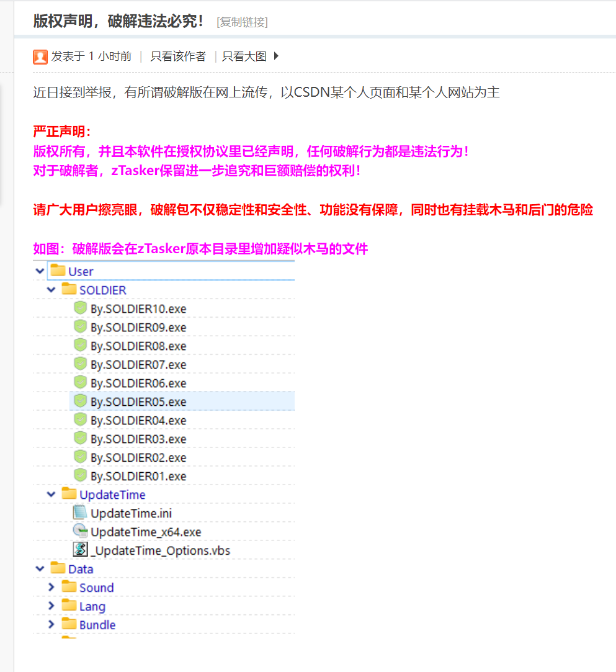Click the red heading 严正声明：
This screenshot has height=672, width=616.
pyautogui.click(x=62, y=132)
